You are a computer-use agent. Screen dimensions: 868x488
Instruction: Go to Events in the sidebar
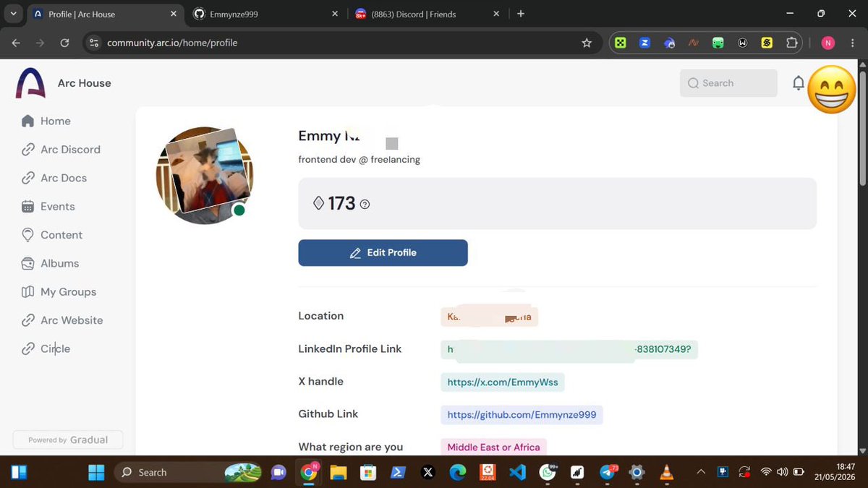[48, 206]
